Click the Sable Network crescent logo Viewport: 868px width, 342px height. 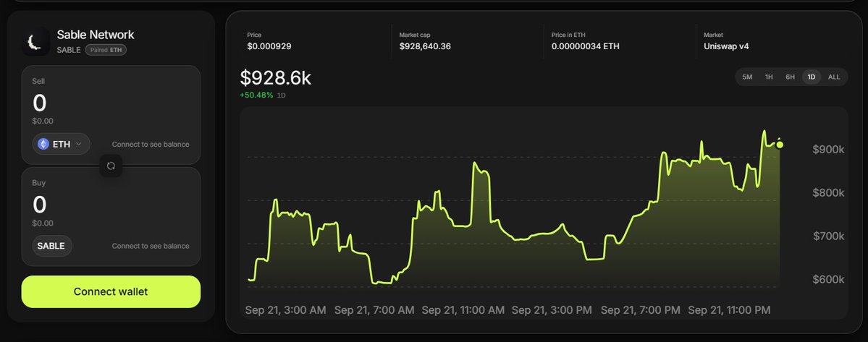pyautogui.click(x=36, y=42)
